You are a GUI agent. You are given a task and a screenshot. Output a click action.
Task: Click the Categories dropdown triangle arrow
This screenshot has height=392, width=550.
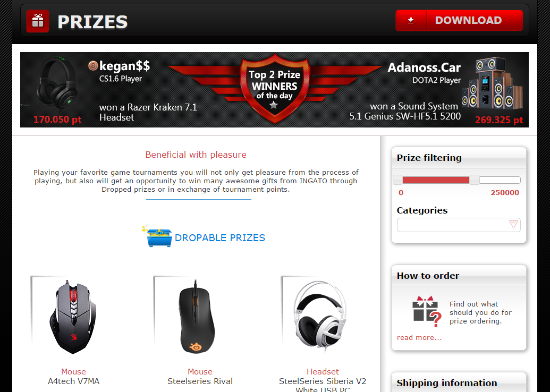513,224
